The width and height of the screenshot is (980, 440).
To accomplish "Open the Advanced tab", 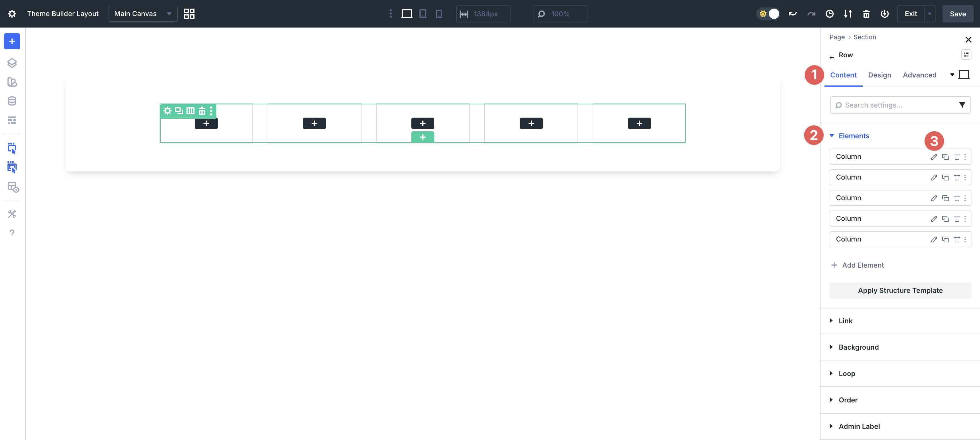I will (919, 75).
